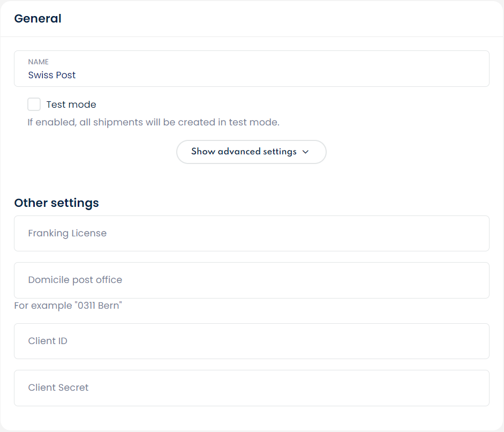Viewport: 504px width, 432px height.
Task: Click the "Domicile post office" placeholder text
Action: click(x=75, y=280)
